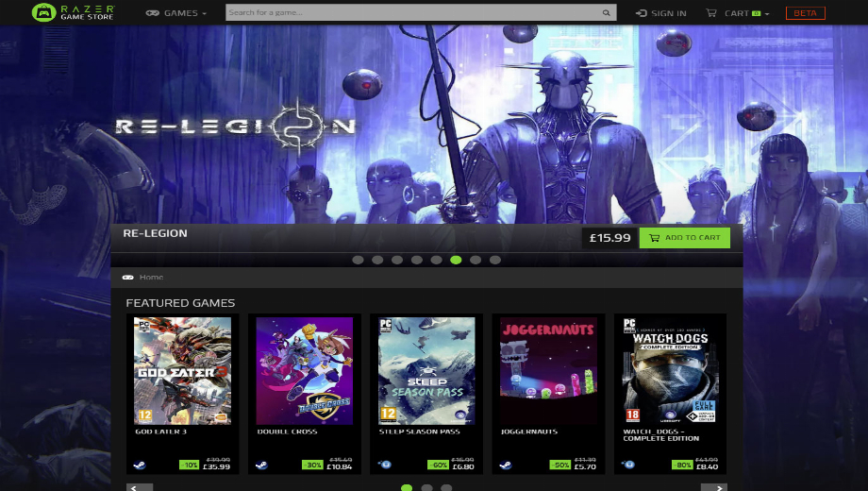
Task: Click the £35.99 God Eater 3 price
Action: 216,467
